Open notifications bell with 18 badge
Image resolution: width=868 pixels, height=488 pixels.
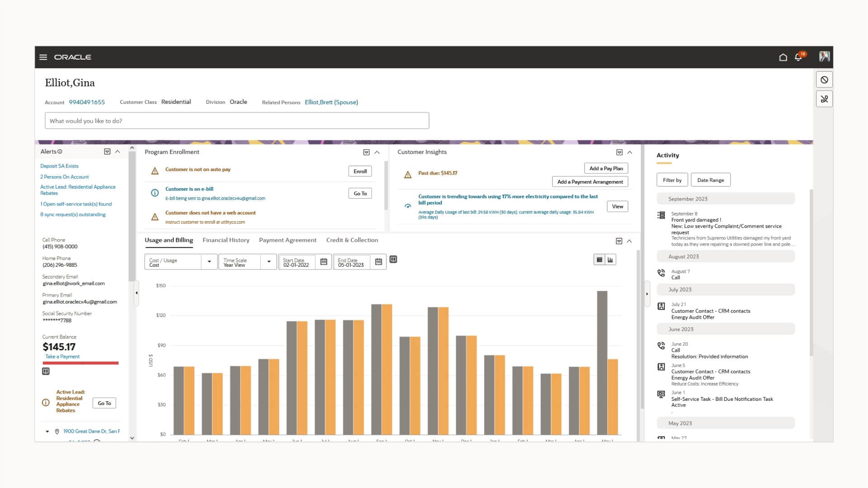(798, 57)
